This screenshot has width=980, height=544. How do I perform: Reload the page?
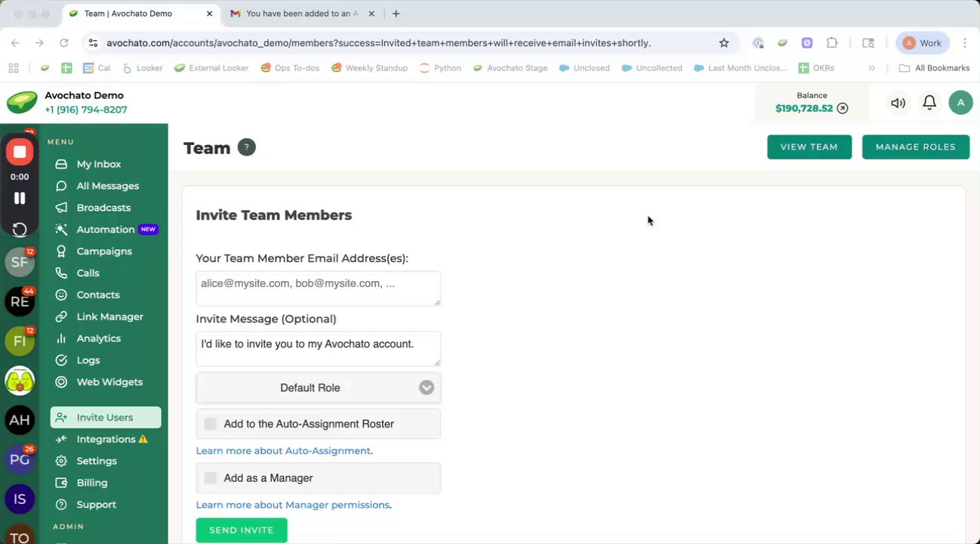click(64, 43)
